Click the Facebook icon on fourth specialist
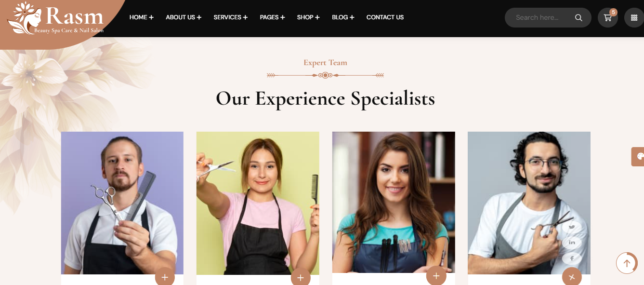 point(572,258)
